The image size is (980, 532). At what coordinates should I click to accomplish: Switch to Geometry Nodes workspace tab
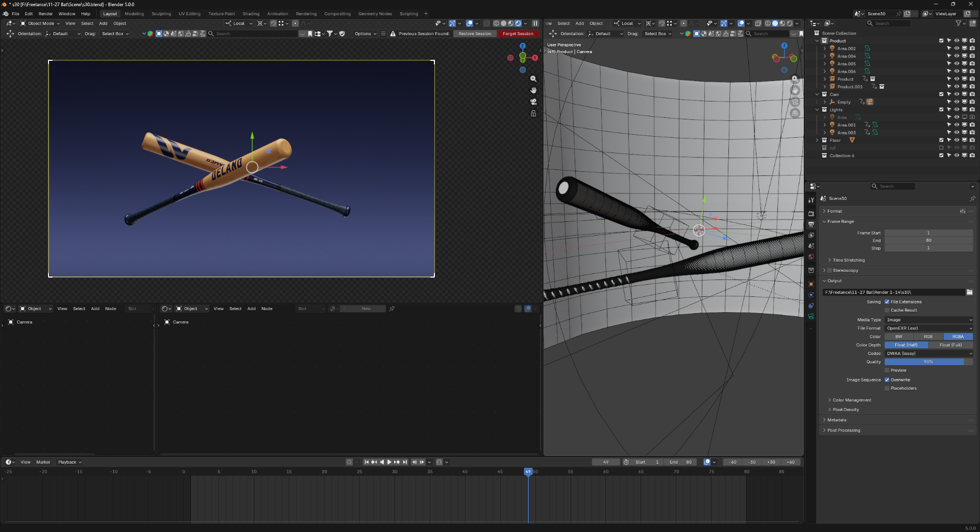375,14
